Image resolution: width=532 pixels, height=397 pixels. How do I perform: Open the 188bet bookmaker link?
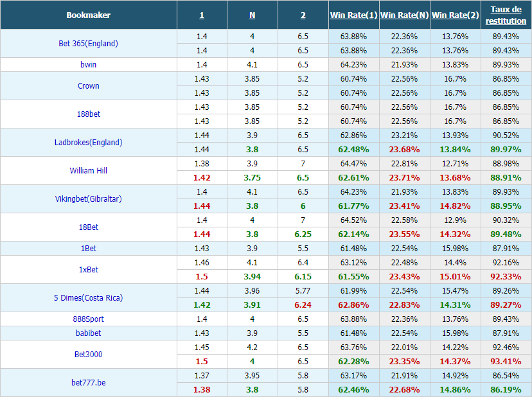[88, 114]
